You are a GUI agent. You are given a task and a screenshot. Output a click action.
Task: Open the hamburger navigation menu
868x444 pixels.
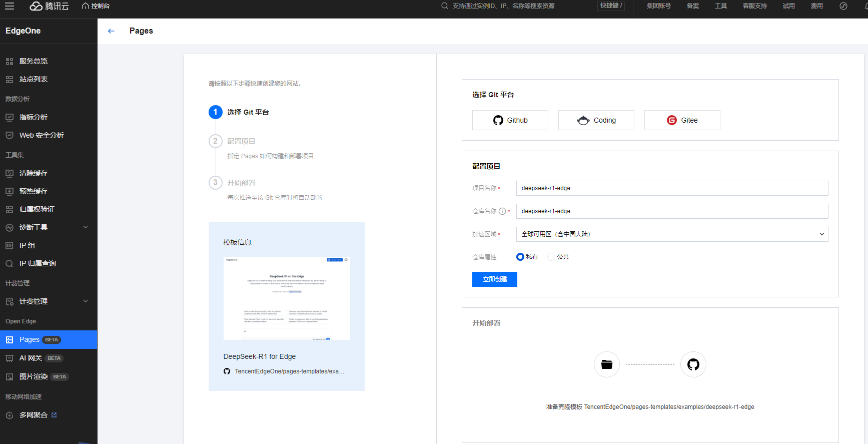(x=10, y=6)
